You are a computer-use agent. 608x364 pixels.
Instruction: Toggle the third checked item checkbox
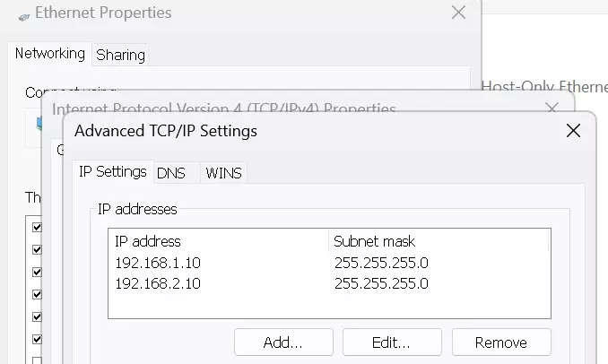37,273
